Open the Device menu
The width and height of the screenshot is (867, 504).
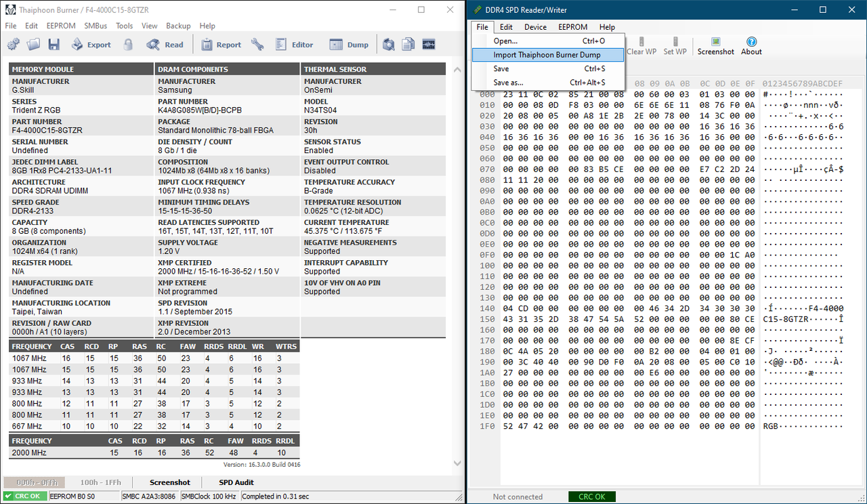[535, 27]
